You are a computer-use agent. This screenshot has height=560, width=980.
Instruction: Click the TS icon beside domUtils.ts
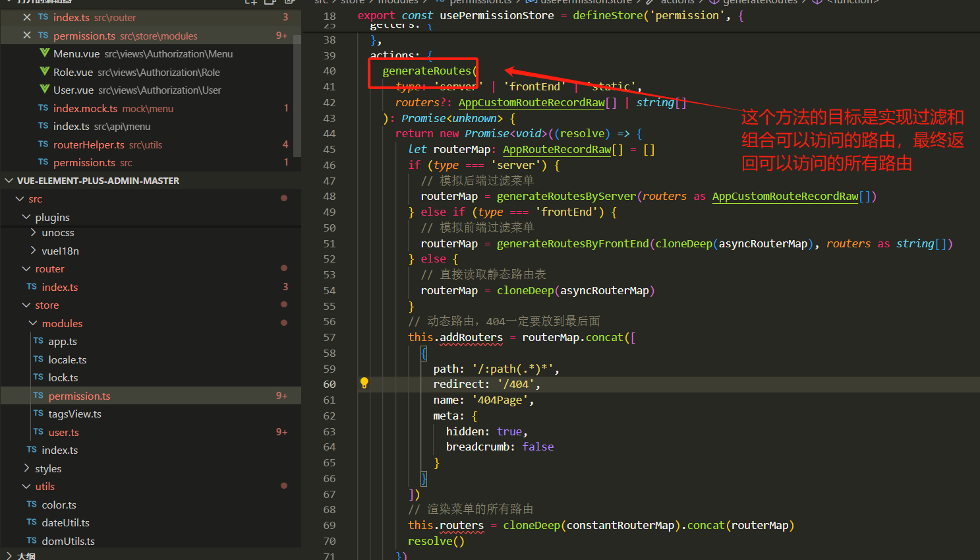(x=32, y=541)
